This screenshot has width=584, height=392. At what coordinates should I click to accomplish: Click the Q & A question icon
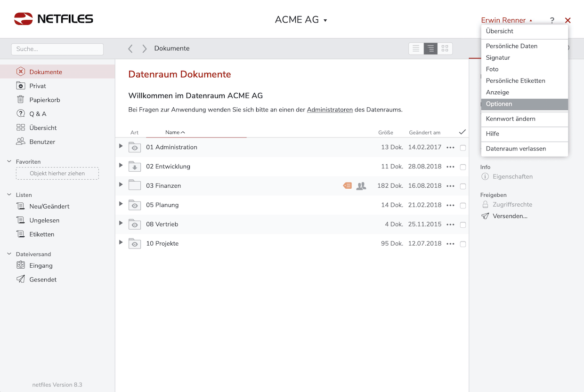point(21,113)
